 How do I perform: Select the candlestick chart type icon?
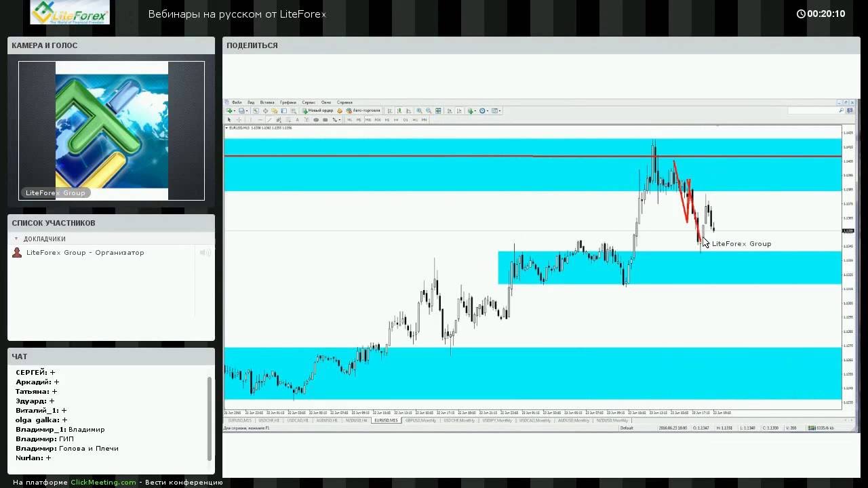click(x=399, y=110)
